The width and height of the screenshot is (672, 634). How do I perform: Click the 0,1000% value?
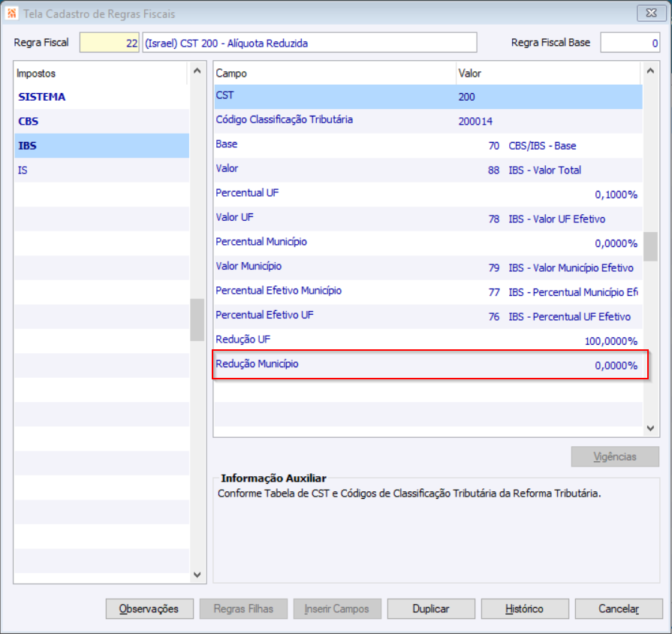point(616,195)
